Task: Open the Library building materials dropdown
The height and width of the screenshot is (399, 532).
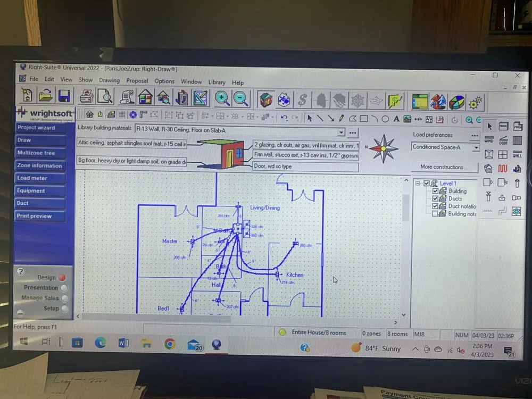Action: click(341, 132)
